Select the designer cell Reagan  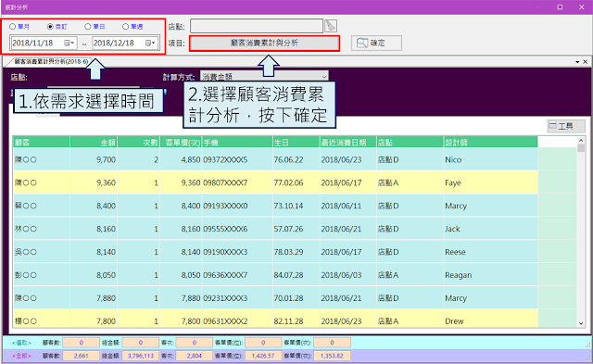(490, 275)
